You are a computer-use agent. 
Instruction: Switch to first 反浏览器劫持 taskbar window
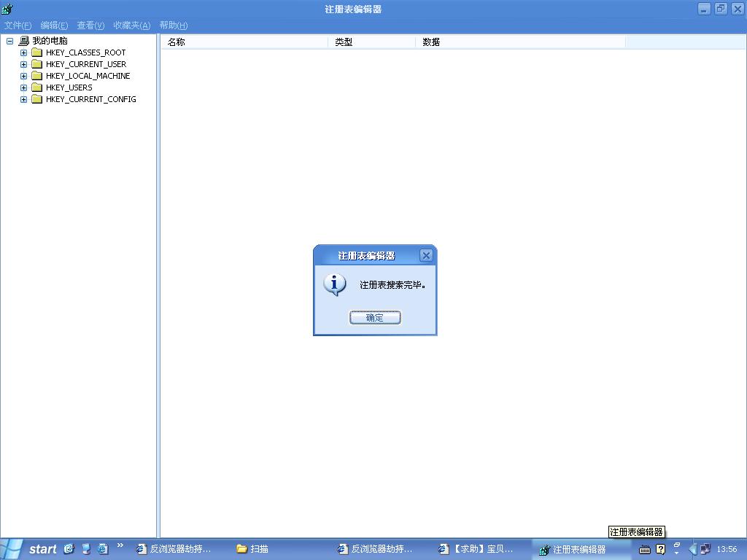(174, 549)
